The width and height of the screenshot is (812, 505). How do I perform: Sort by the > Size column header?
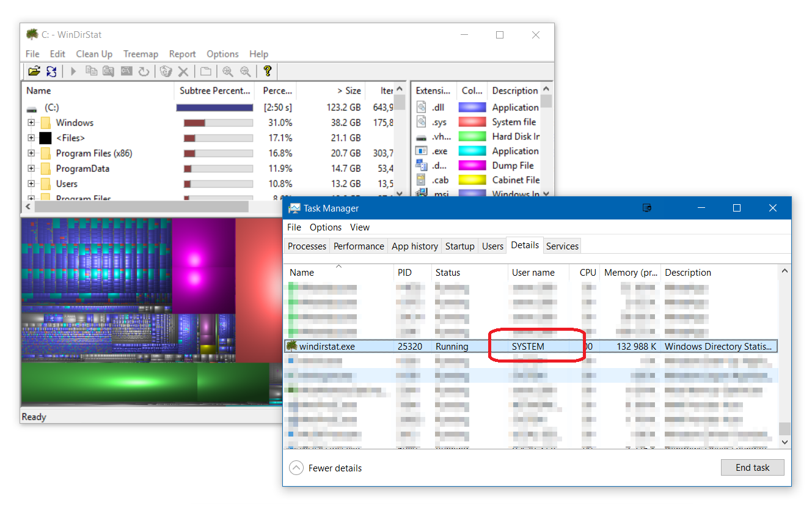[x=331, y=90]
